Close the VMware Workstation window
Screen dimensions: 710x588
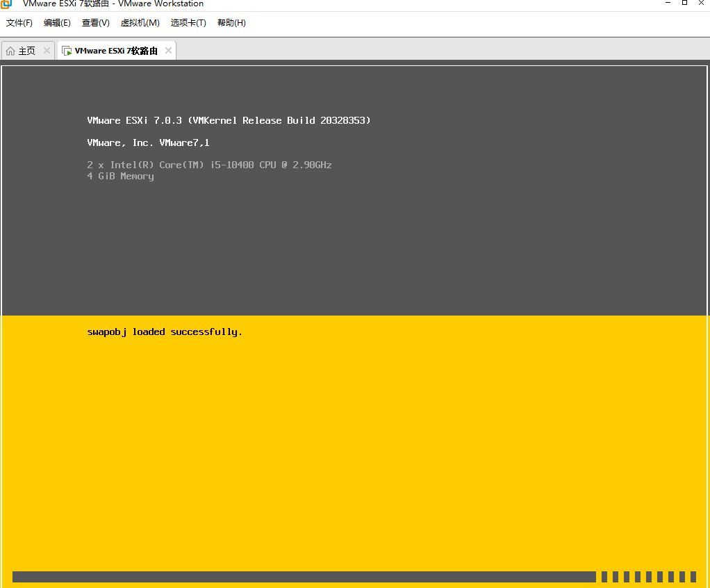[x=702, y=3]
